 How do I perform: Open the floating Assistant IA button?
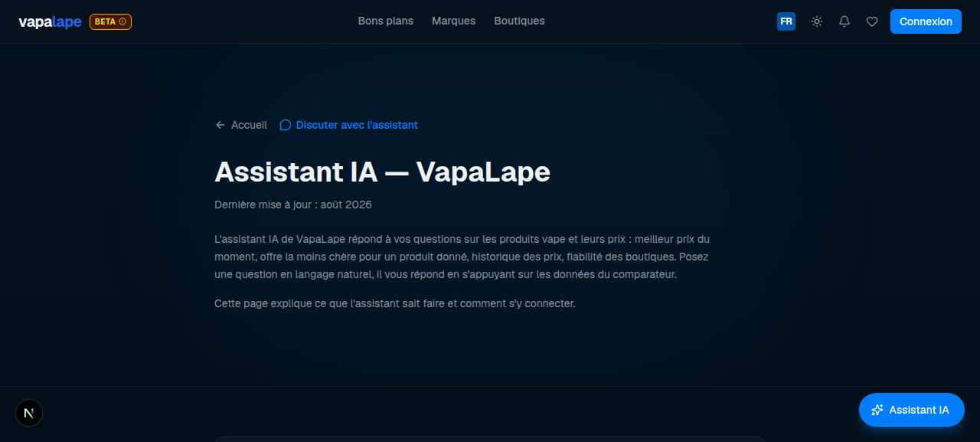click(x=911, y=410)
